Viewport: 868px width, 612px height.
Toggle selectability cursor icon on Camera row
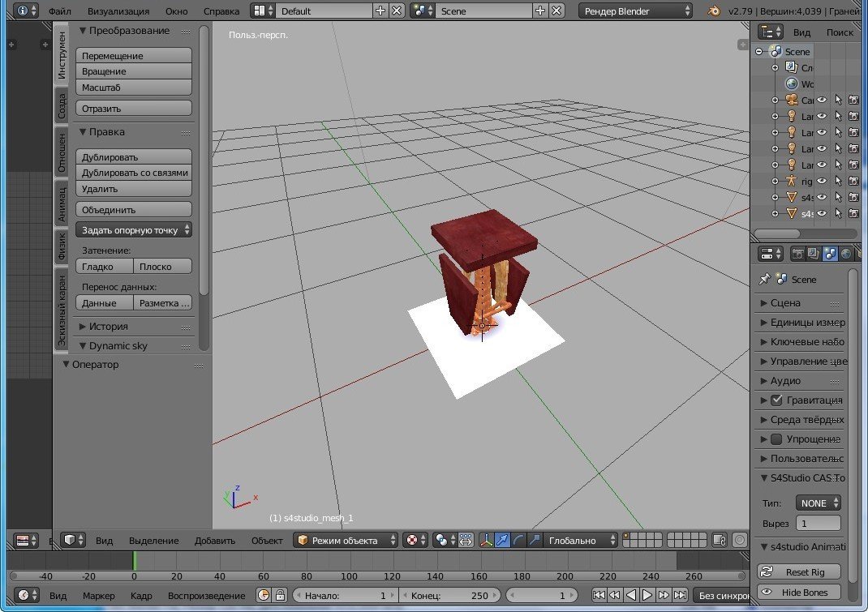(x=838, y=101)
